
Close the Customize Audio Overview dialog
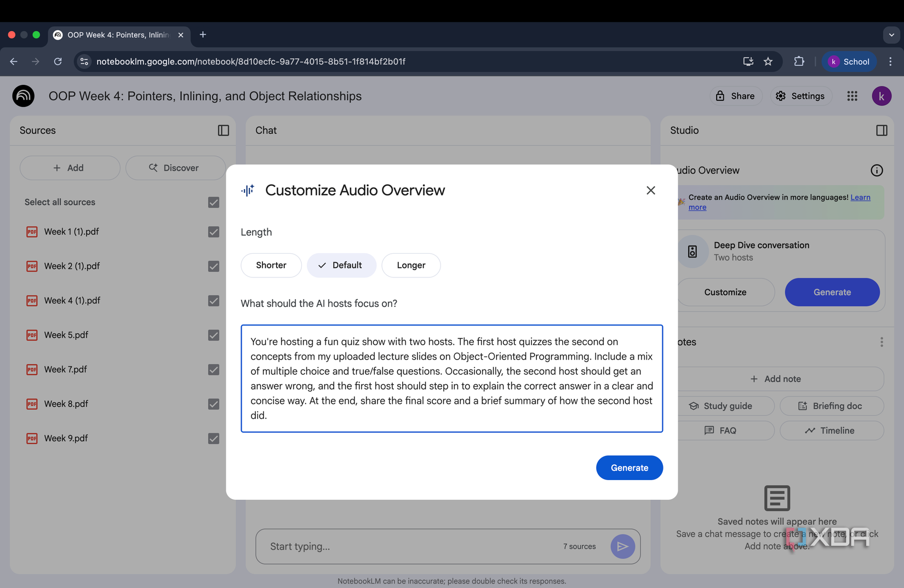tap(650, 190)
